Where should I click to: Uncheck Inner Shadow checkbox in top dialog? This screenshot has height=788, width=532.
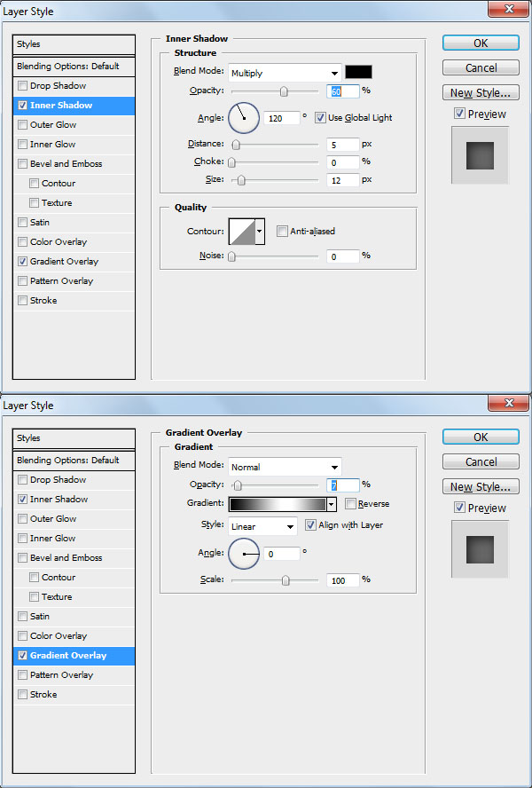tap(22, 105)
